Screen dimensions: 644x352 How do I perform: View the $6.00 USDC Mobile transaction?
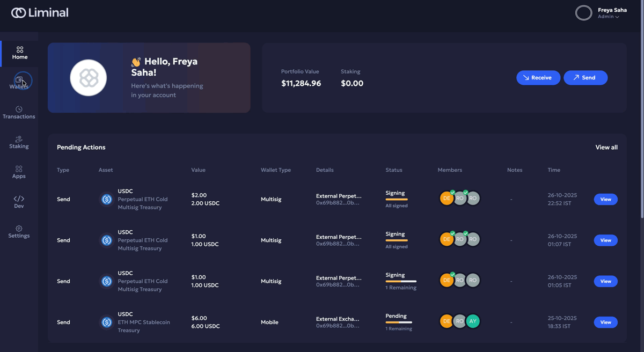[x=605, y=322]
